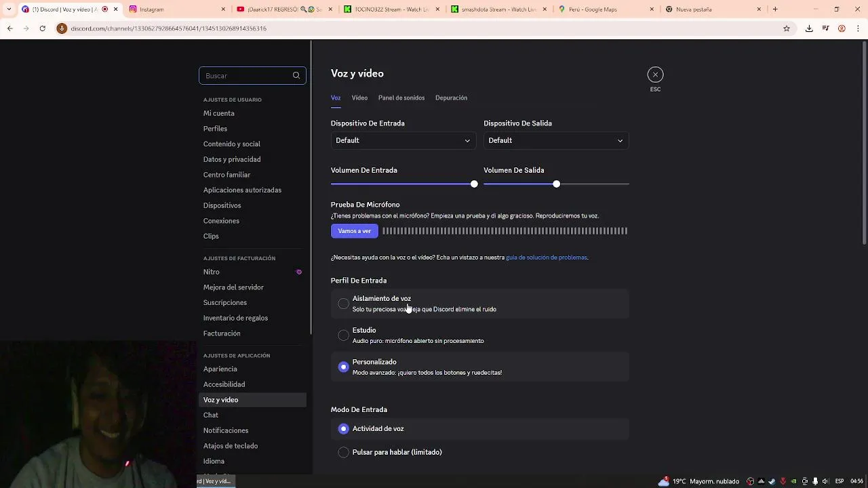Open the volume speaker icon in system tray
Viewport: 868px width, 488px height.
[x=825, y=481]
